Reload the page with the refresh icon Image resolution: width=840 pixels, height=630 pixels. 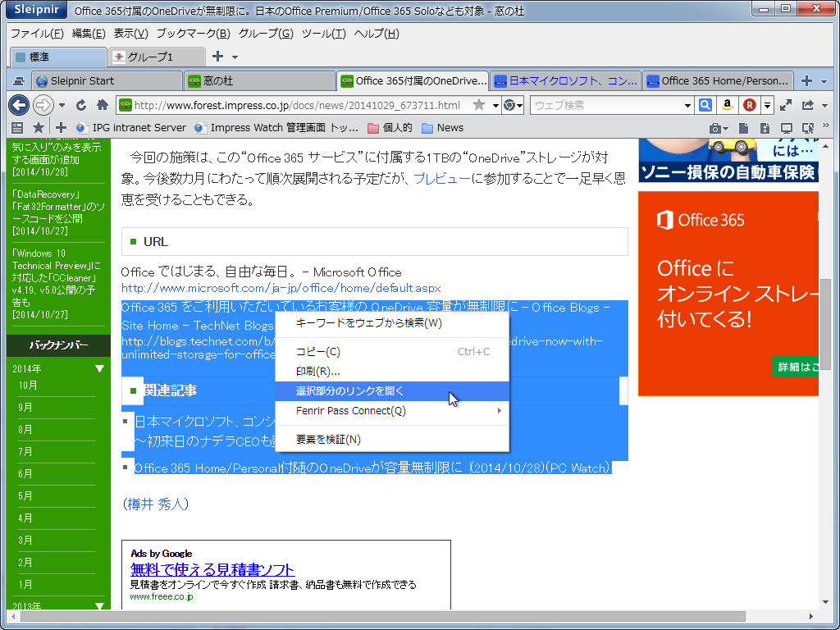(x=80, y=105)
